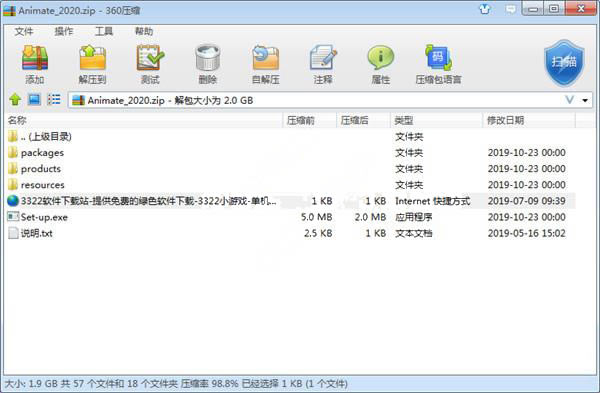Click the packages folder icon
600x393 pixels.
point(13,153)
